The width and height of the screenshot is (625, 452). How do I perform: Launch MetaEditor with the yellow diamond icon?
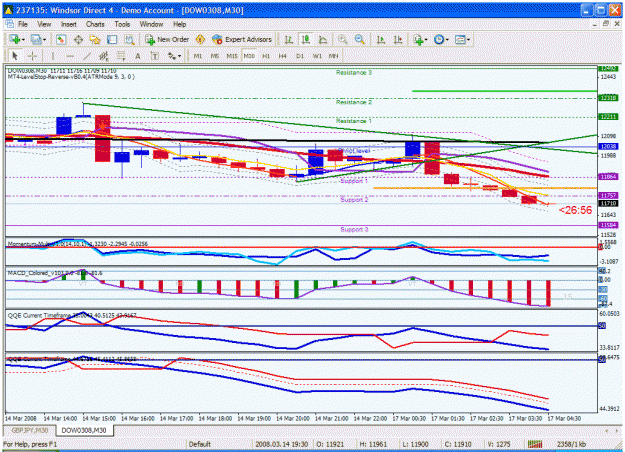200,39
